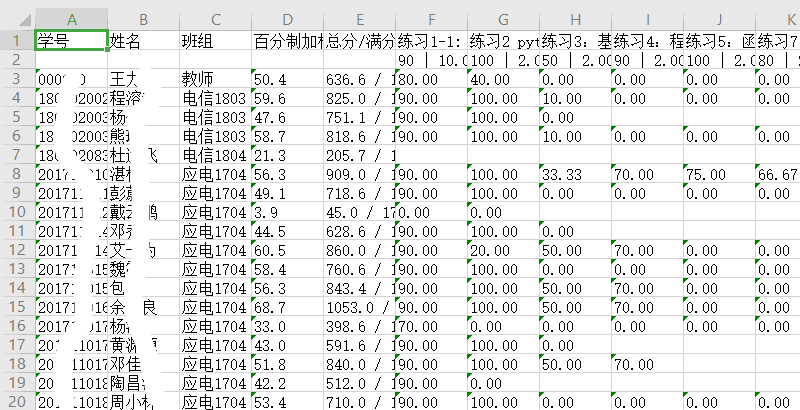Click the cell reading 50 | 2.00
The image size is (800, 410).
(x=575, y=60)
